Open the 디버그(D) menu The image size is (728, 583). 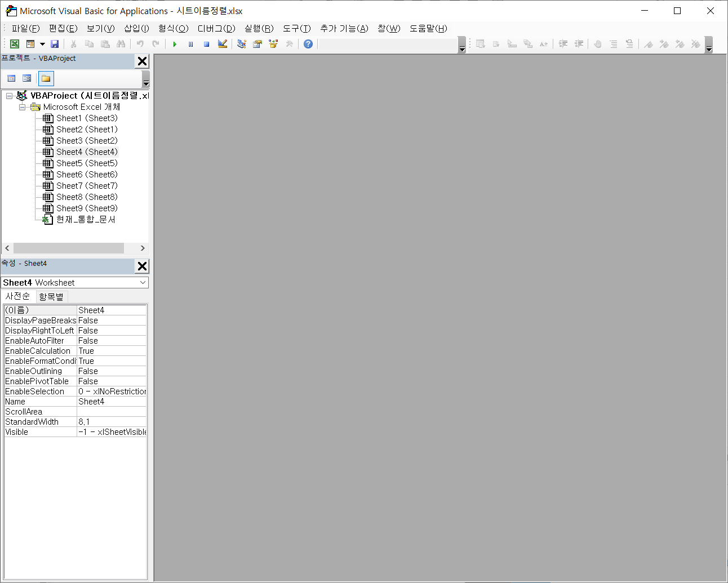coord(216,28)
